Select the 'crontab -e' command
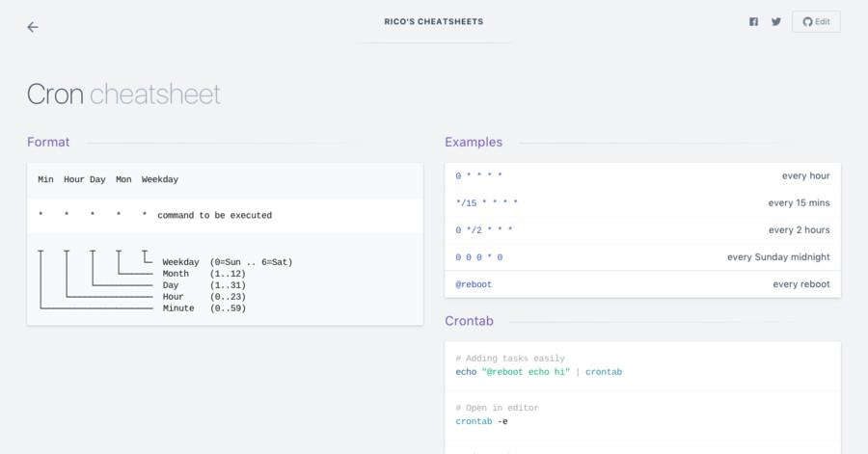Image resolution: width=868 pixels, height=454 pixels. [481, 421]
